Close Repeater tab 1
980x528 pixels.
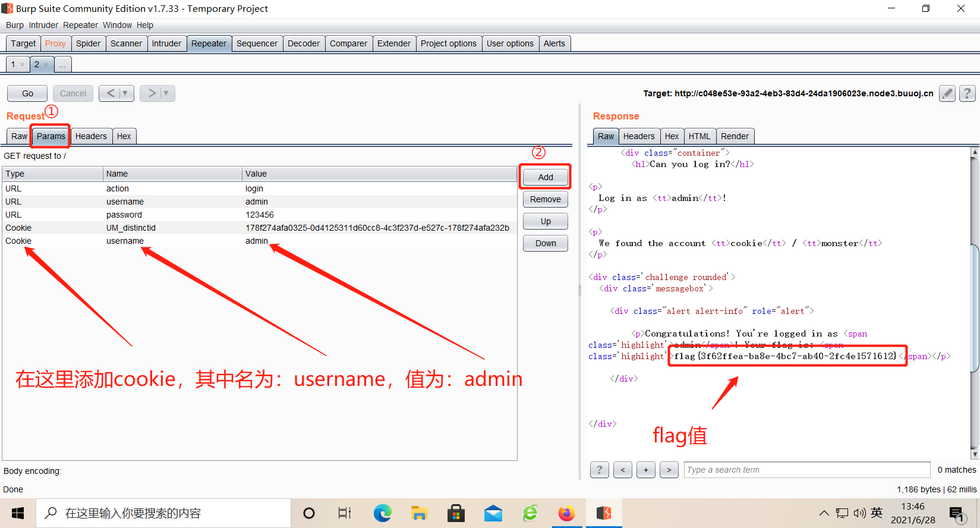pyautogui.click(x=23, y=65)
